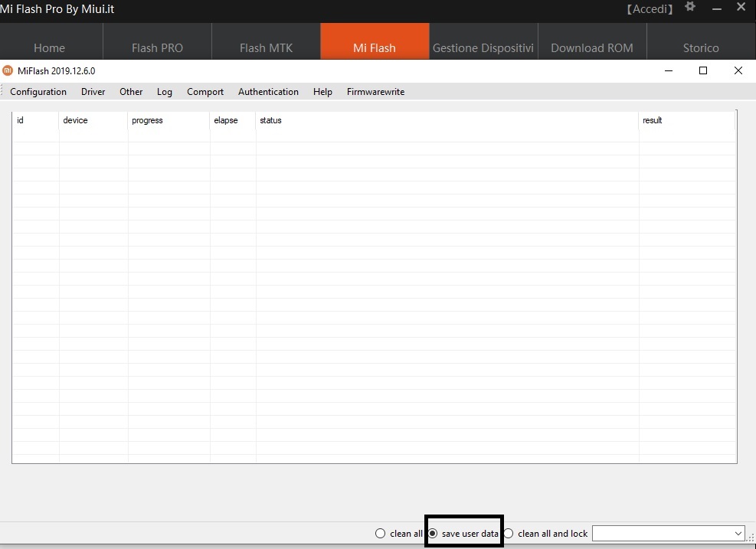The height and width of the screenshot is (549, 756).
Task: Open the Configuration menu
Action: pyautogui.click(x=38, y=92)
